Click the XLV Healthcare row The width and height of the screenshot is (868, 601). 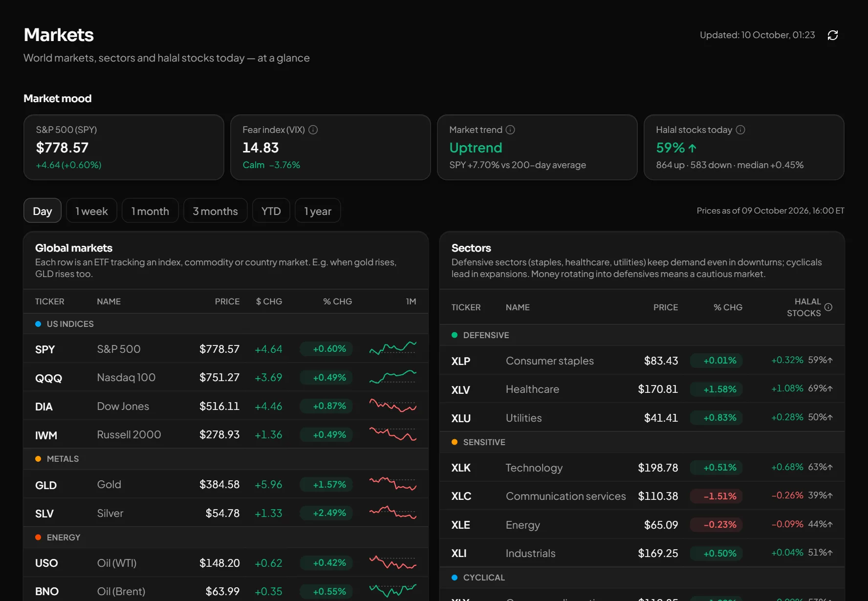pyautogui.click(x=642, y=389)
